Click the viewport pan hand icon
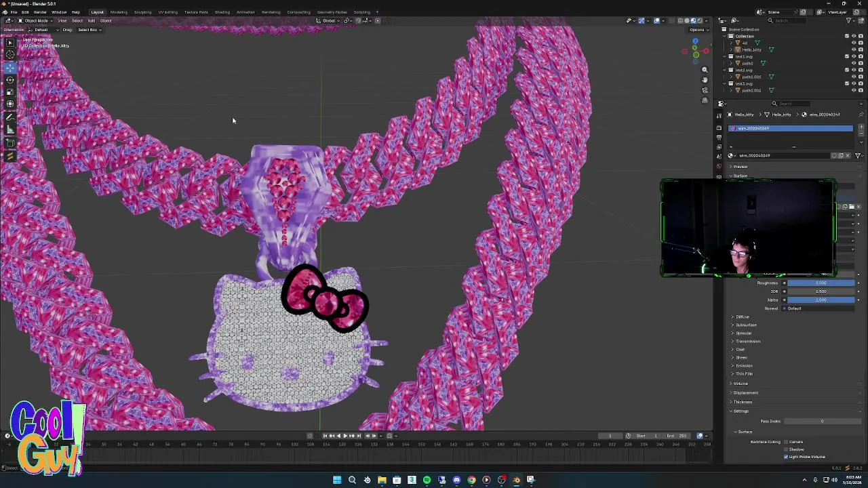 pos(705,80)
